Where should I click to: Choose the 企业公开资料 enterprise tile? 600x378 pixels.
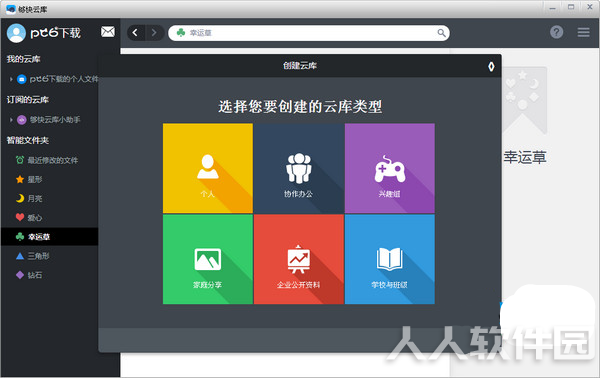click(x=299, y=259)
